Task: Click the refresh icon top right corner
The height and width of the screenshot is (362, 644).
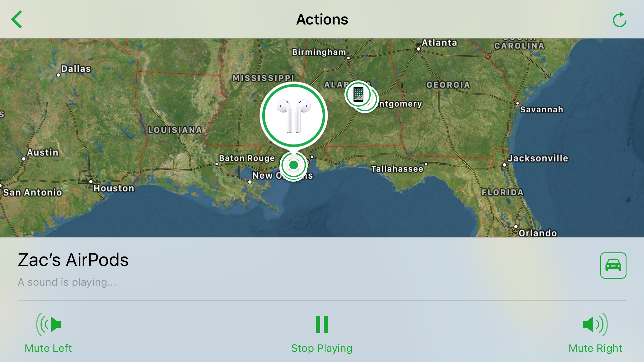Action: 620,19
